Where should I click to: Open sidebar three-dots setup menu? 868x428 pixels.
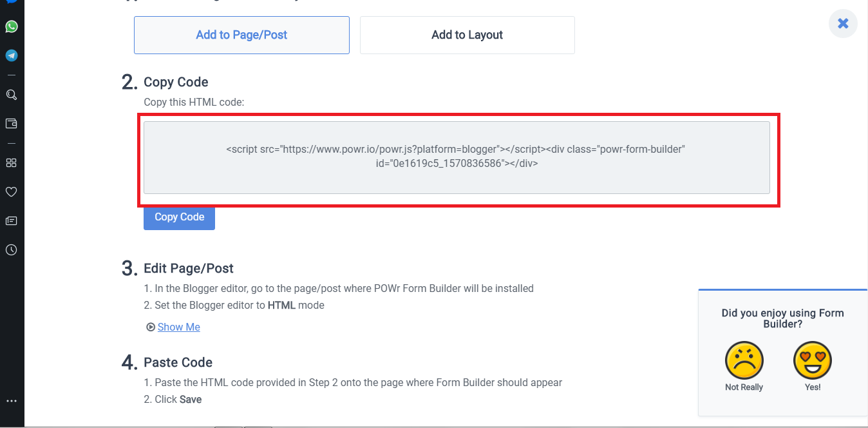12,401
